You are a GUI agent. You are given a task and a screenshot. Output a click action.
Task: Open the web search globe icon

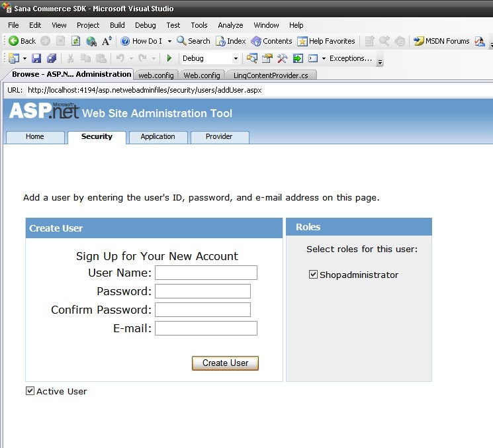[91, 41]
